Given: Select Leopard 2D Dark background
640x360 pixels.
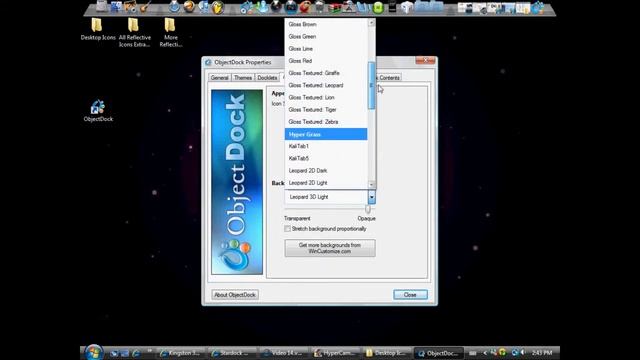Looking at the screenshot, I should click(x=326, y=171).
